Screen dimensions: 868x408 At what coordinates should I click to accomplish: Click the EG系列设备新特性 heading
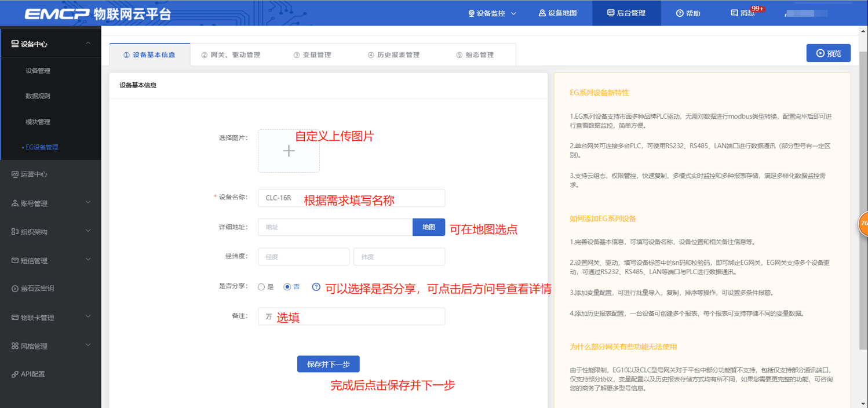click(599, 93)
